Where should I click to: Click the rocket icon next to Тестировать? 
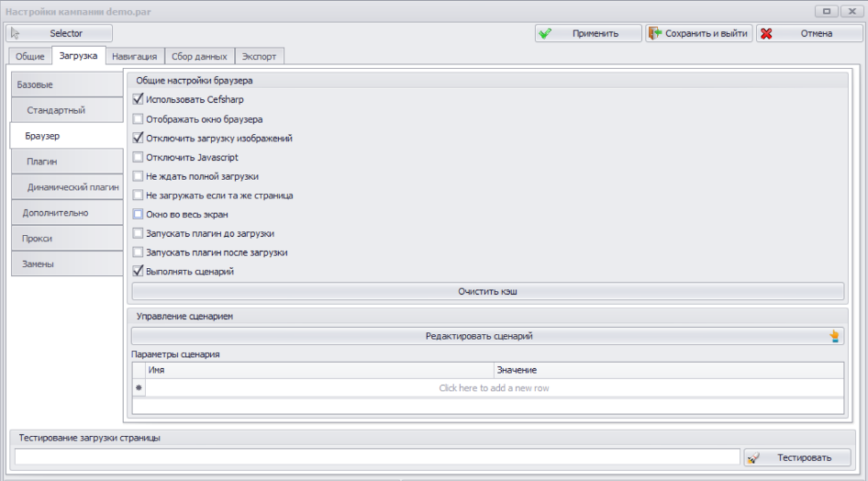click(753, 458)
